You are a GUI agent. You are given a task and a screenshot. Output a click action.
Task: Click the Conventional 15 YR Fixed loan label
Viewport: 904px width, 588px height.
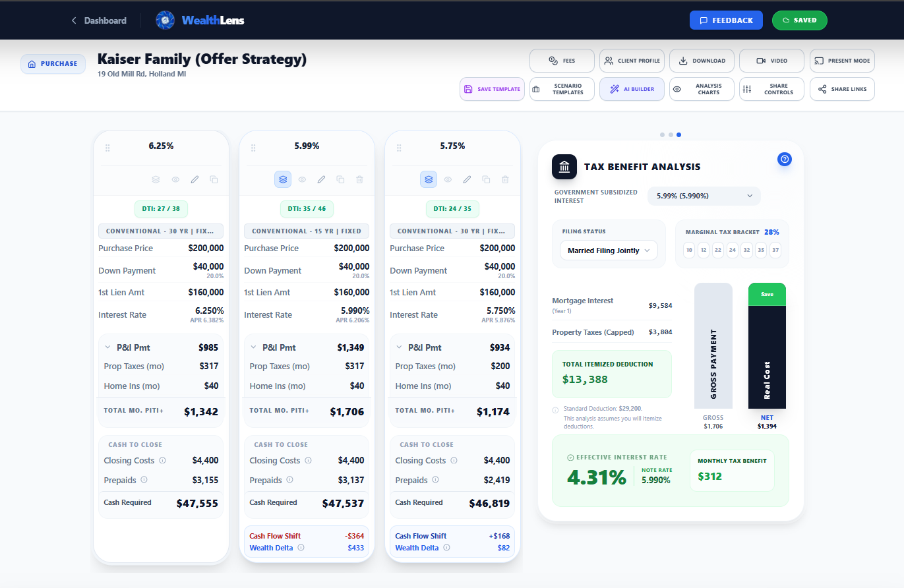click(307, 231)
